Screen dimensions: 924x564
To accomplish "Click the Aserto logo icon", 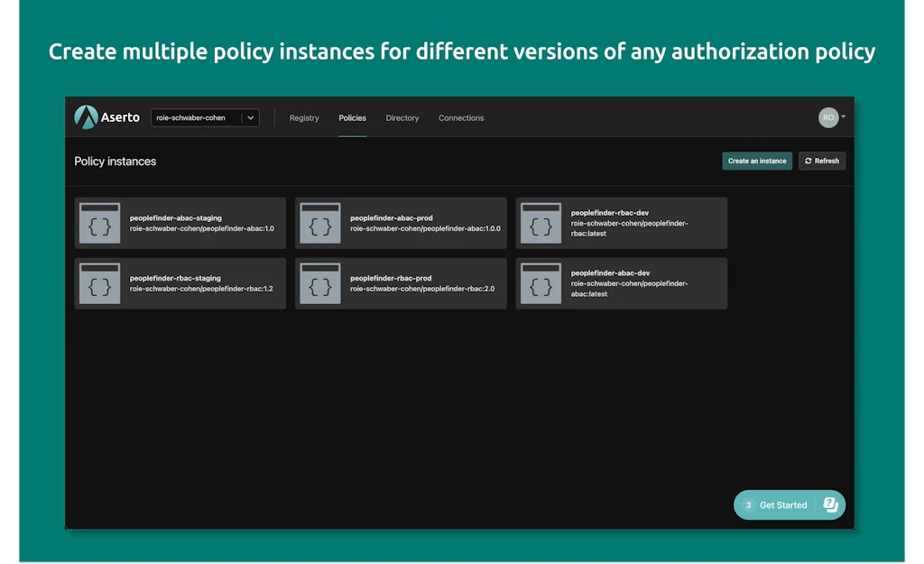I will point(86,117).
